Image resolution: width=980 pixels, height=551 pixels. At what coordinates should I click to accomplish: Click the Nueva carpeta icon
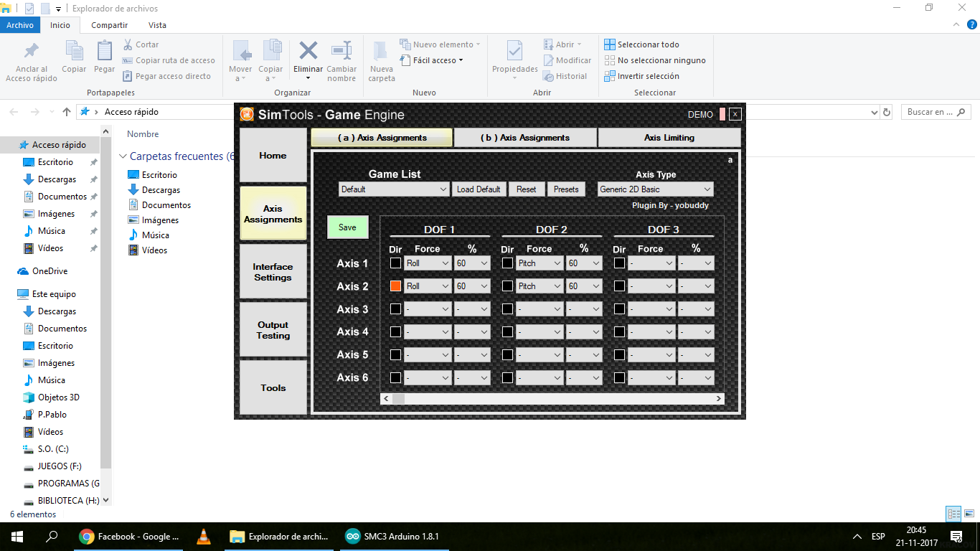(381, 51)
